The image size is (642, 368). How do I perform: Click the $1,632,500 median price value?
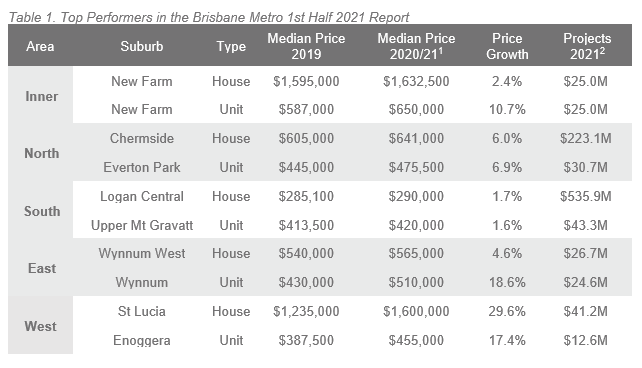(416, 81)
